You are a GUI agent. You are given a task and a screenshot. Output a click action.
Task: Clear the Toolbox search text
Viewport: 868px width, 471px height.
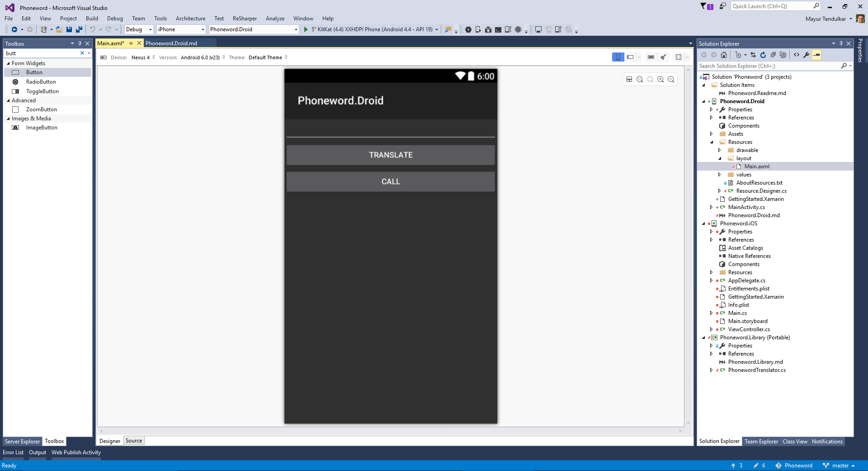(x=82, y=53)
